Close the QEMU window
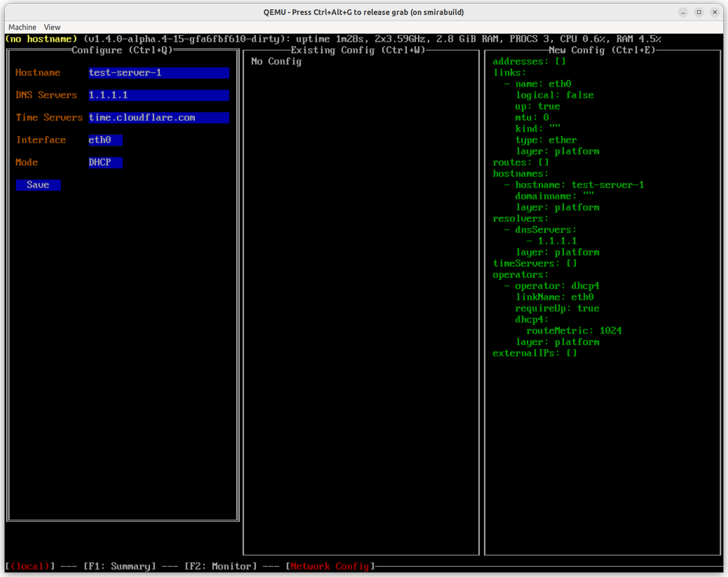The width and height of the screenshot is (728, 577). point(715,12)
